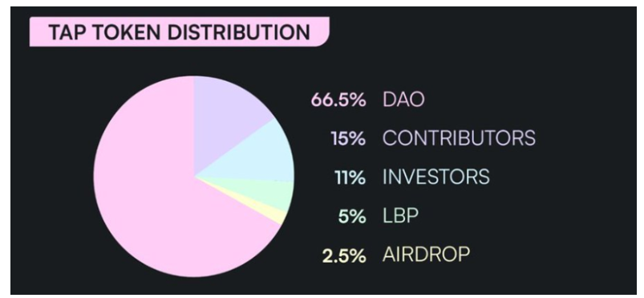Click the 15% percentage value
This screenshot has height=298, width=644.
coord(348,139)
